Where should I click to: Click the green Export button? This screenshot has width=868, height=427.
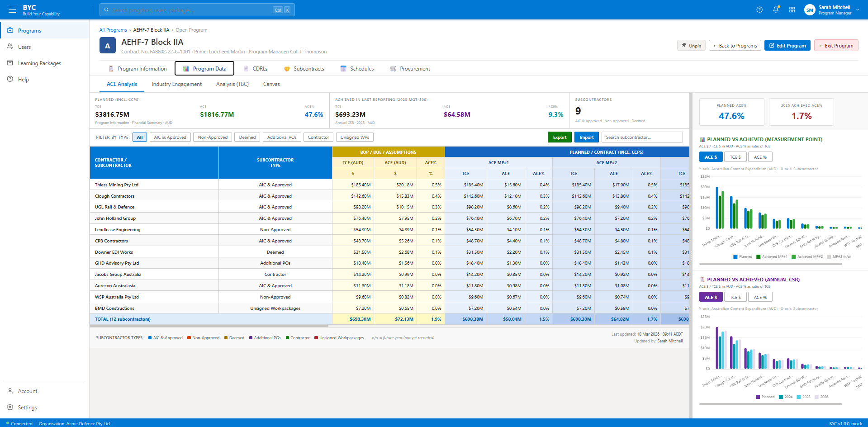tap(560, 138)
